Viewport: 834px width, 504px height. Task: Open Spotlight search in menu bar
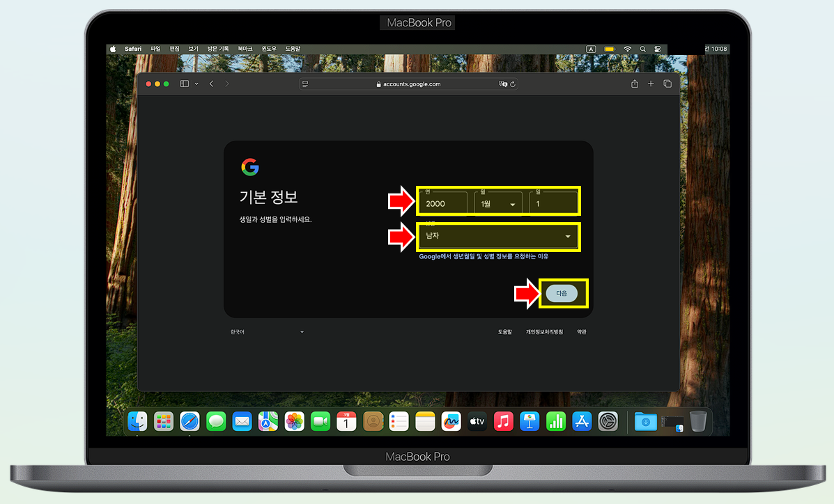(x=642, y=49)
